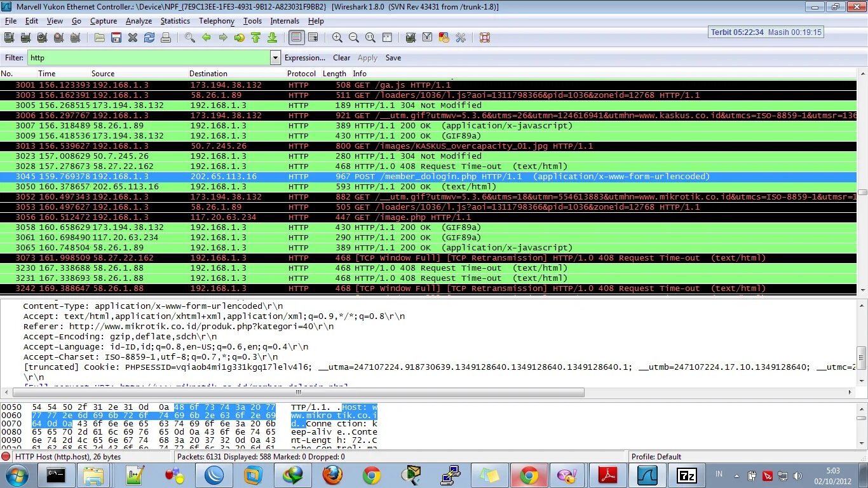
Task: Open Wireshark Preferences via toolbar icon
Action: (x=459, y=37)
